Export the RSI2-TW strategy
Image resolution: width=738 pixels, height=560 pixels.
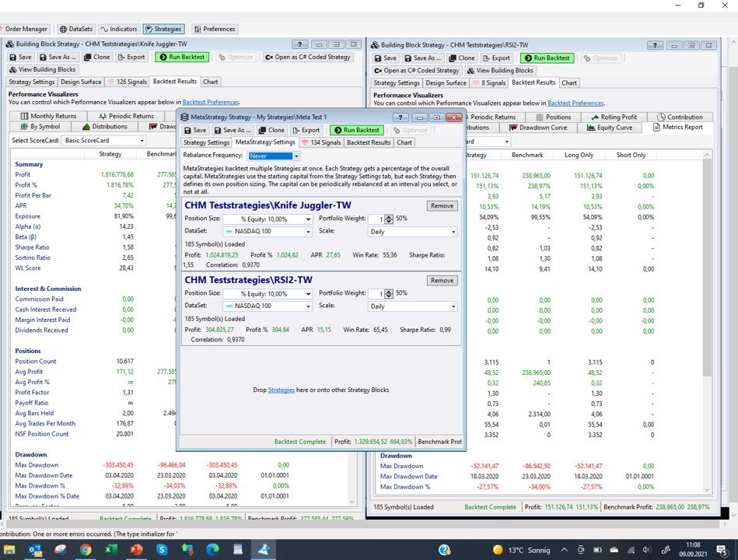tap(495, 58)
